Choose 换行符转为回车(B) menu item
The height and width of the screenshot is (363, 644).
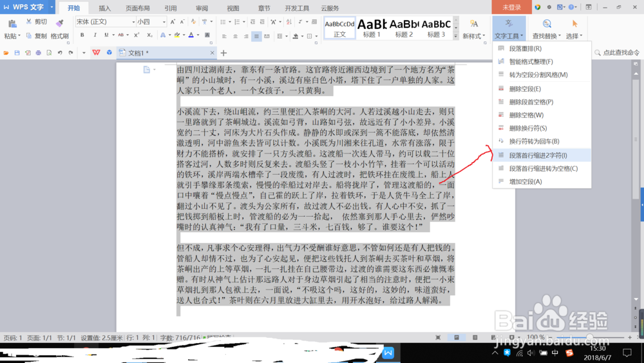point(542,141)
